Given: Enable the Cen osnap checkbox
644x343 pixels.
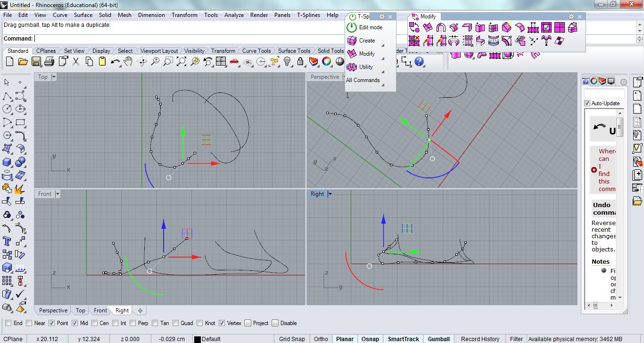Looking at the screenshot, I should point(94,323).
